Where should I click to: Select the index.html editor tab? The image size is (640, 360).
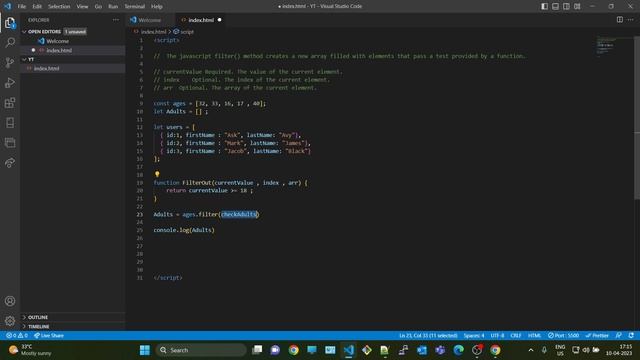(x=201, y=20)
